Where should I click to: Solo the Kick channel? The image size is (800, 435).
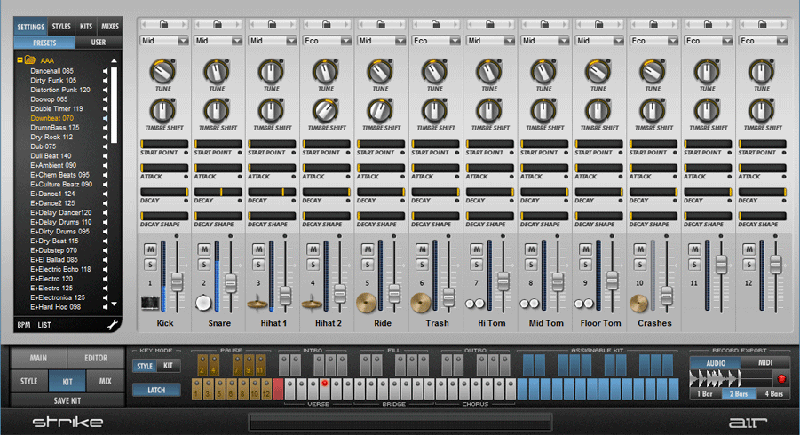[150, 264]
